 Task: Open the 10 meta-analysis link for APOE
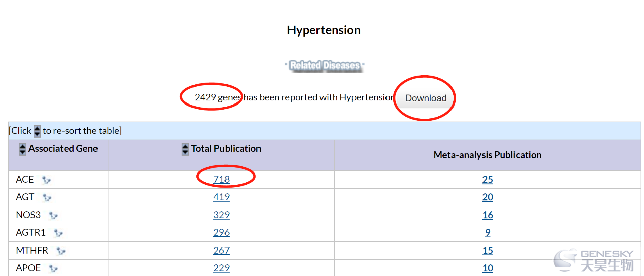pyautogui.click(x=488, y=268)
